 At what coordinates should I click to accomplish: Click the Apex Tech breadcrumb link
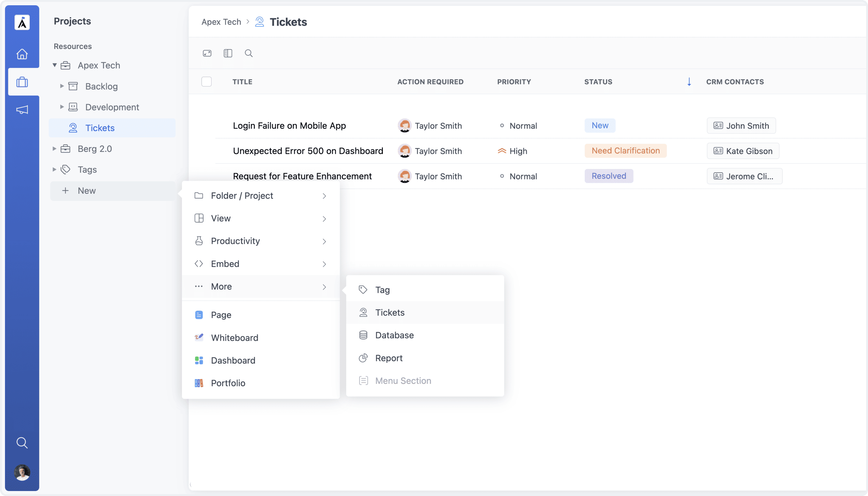tap(221, 22)
